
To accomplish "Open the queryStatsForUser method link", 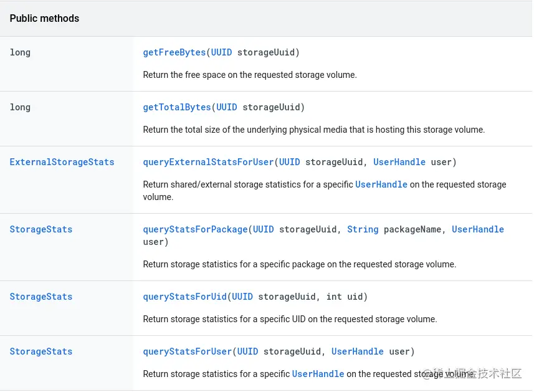I will point(187,351).
